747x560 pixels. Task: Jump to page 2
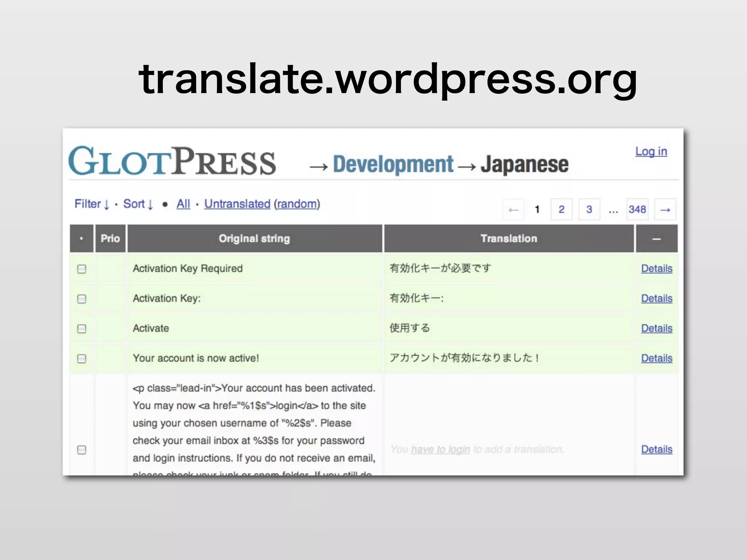(561, 209)
